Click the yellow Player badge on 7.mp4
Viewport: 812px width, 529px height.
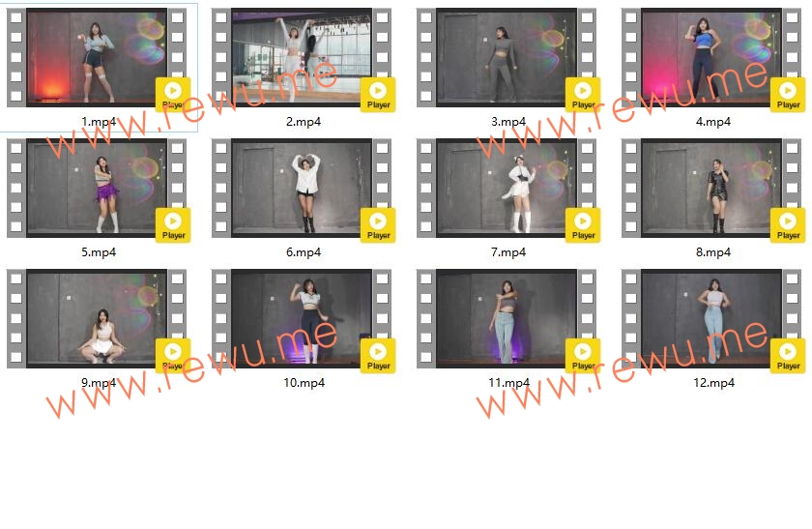[584, 225]
